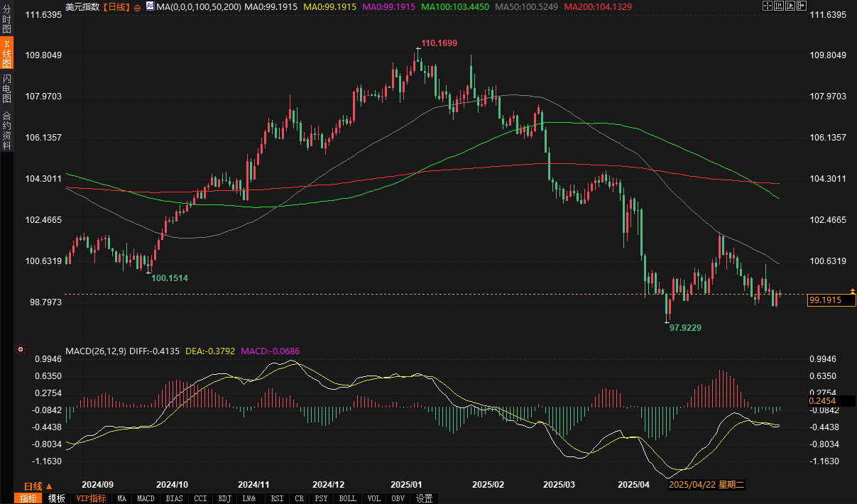This screenshot has height=504, width=857.
Task: Click the orange circled plus next to 日线
Action: coord(137,6)
